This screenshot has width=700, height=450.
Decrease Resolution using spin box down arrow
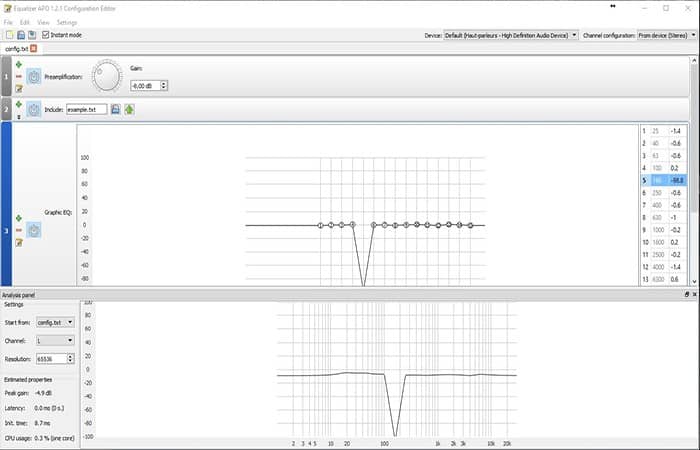pos(71,361)
